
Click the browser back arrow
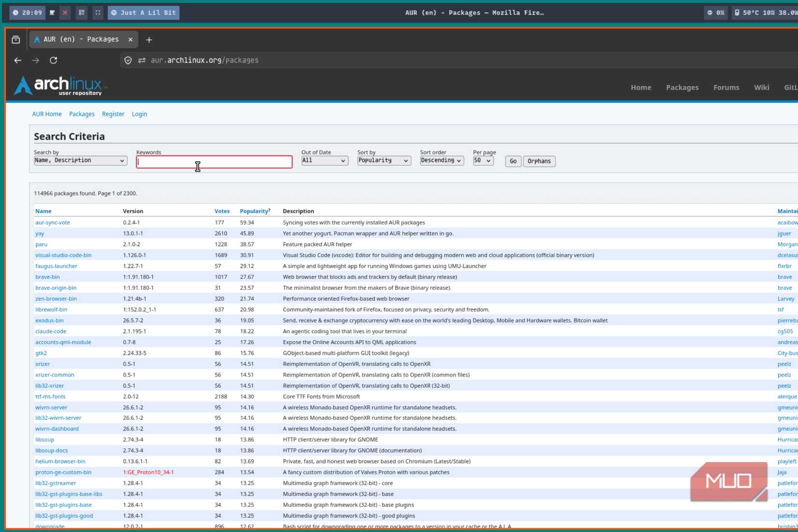point(18,60)
